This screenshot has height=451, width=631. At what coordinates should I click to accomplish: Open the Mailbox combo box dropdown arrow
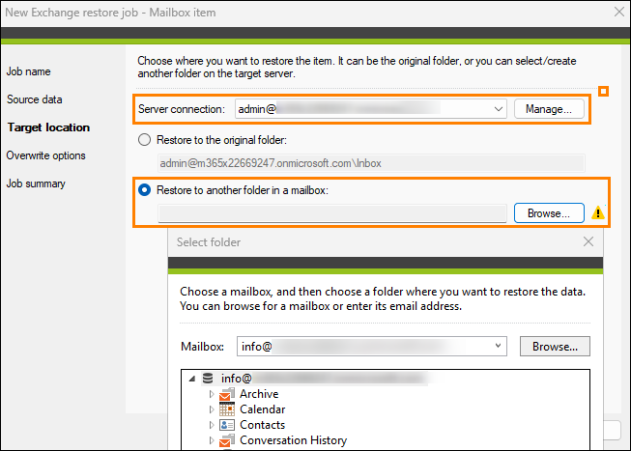pos(498,346)
